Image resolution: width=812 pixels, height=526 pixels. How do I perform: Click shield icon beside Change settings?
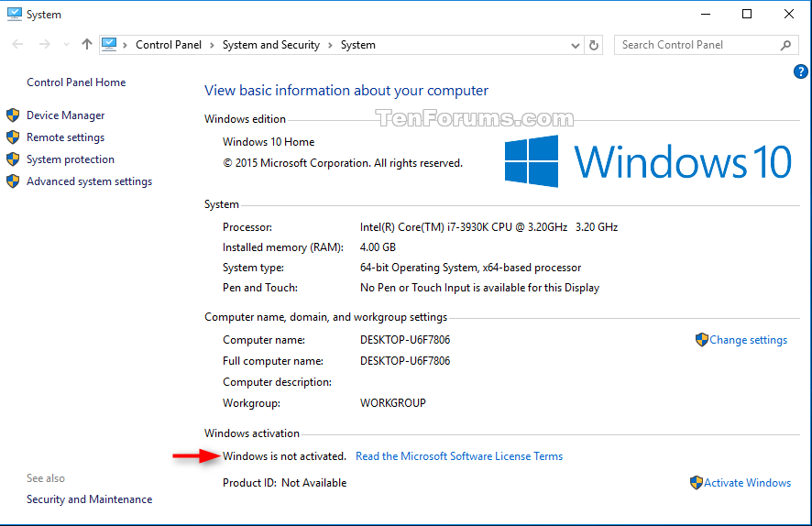[702, 340]
